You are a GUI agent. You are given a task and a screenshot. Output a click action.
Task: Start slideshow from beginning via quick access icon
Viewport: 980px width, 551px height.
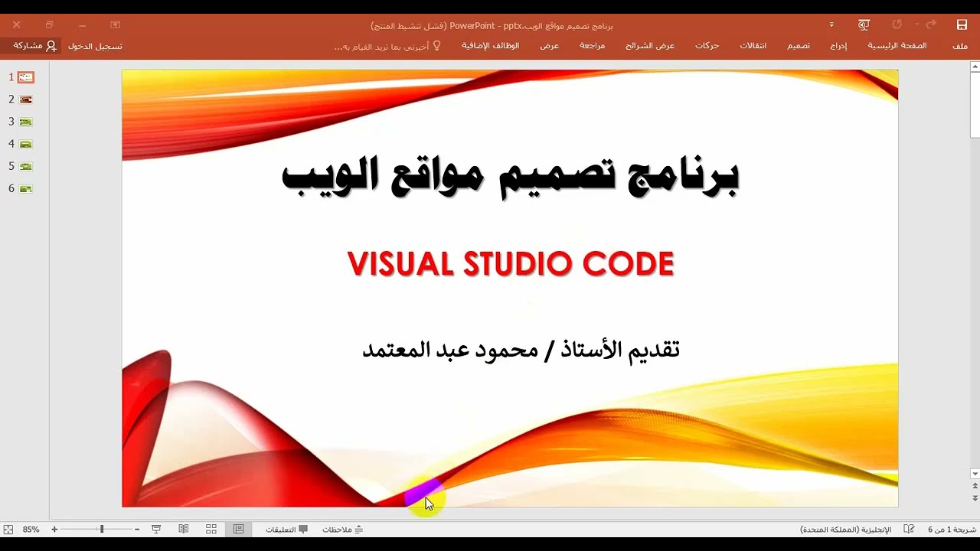tap(864, 25)
